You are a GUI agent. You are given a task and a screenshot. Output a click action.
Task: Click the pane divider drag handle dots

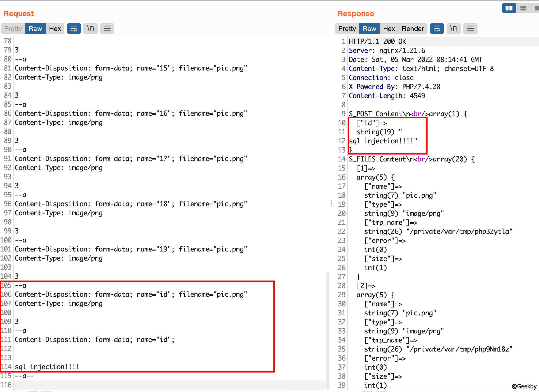[331, 203]
